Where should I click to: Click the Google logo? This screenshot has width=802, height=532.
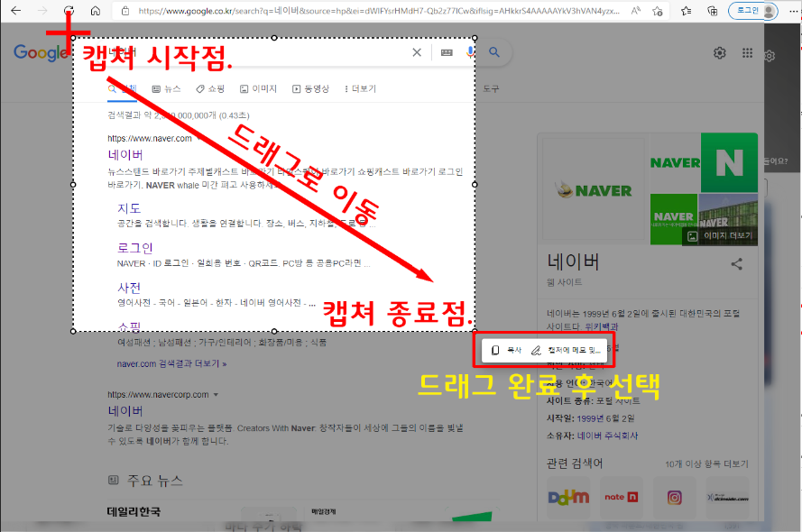coord(41,52)
